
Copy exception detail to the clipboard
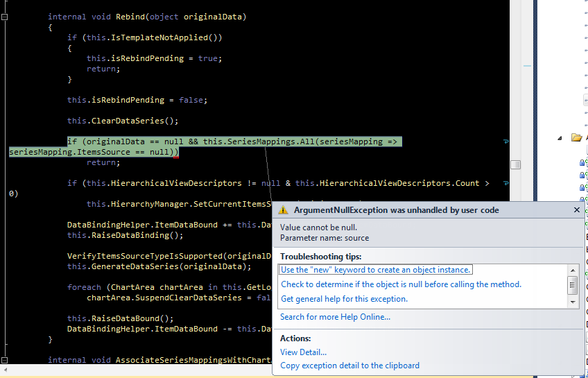click(x=349, y=366)
